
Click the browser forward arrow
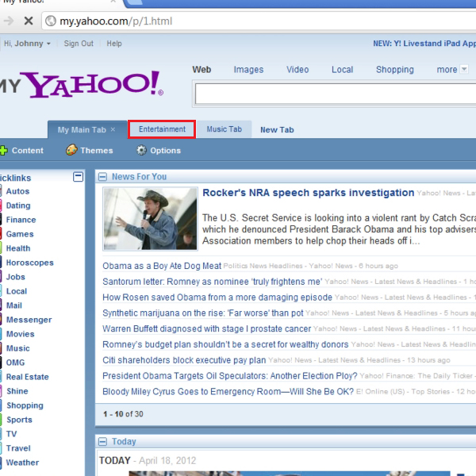pos(8,21)
